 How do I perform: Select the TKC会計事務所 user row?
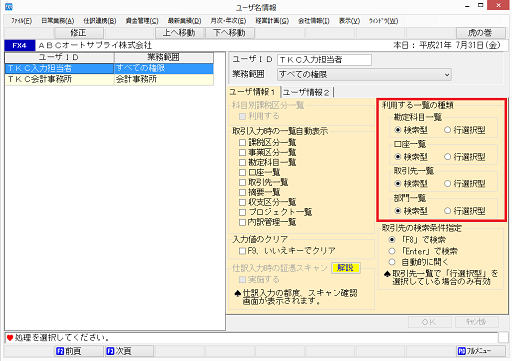pos(109,79)
